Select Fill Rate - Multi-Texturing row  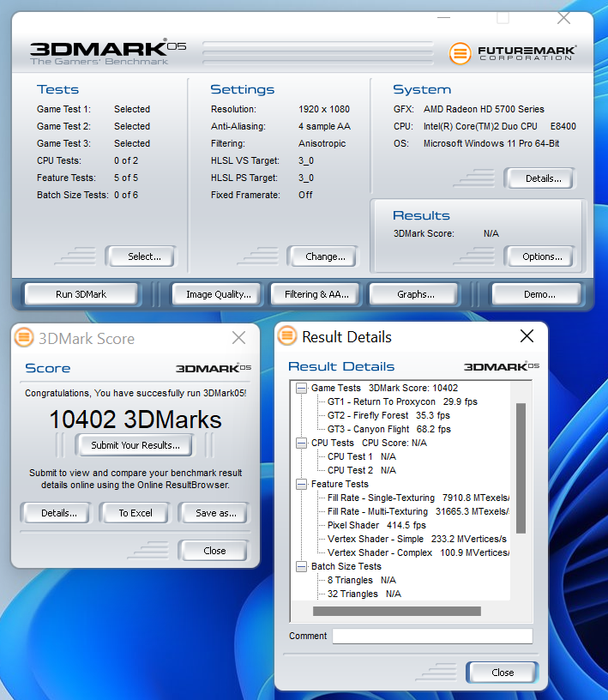418,511
